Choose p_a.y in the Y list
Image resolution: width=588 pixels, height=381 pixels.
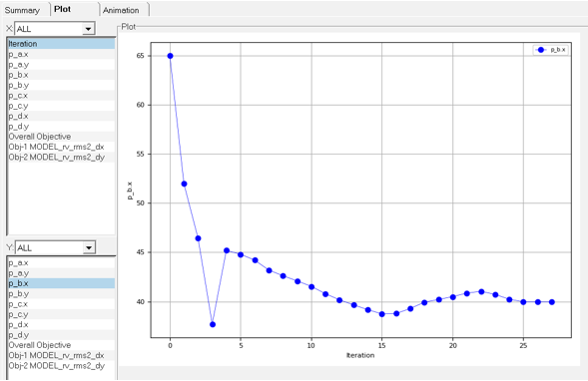point(61,273)
